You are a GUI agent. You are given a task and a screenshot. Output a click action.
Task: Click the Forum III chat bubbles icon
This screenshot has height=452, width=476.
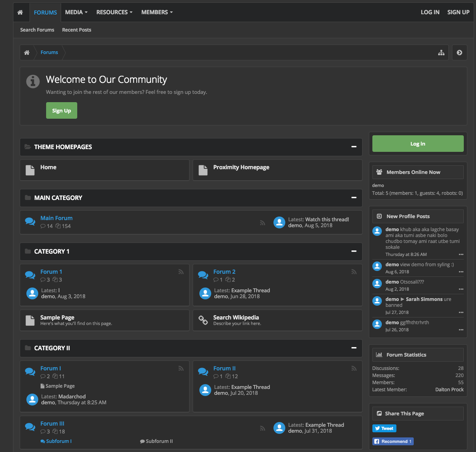click(x=30, y=427)
